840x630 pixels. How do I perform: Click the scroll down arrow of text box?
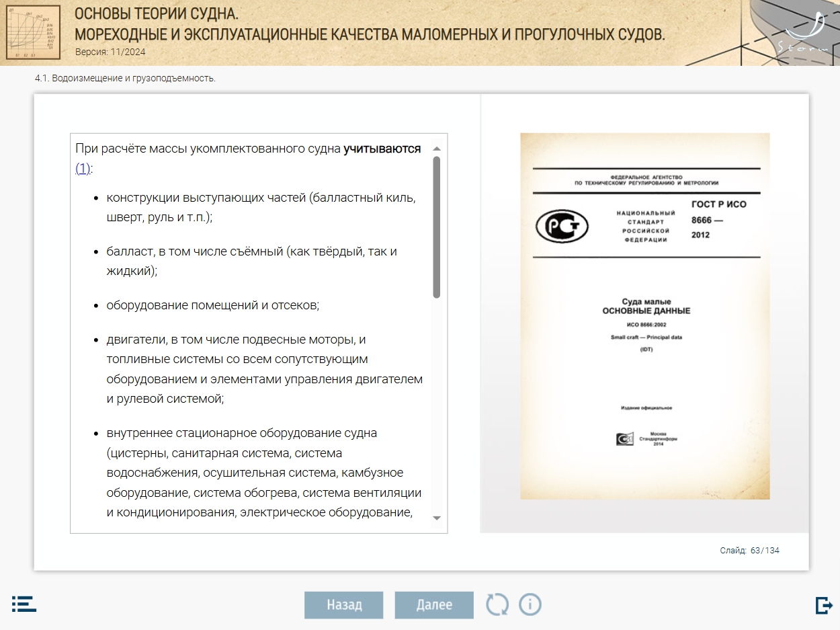tap(437, 518)
